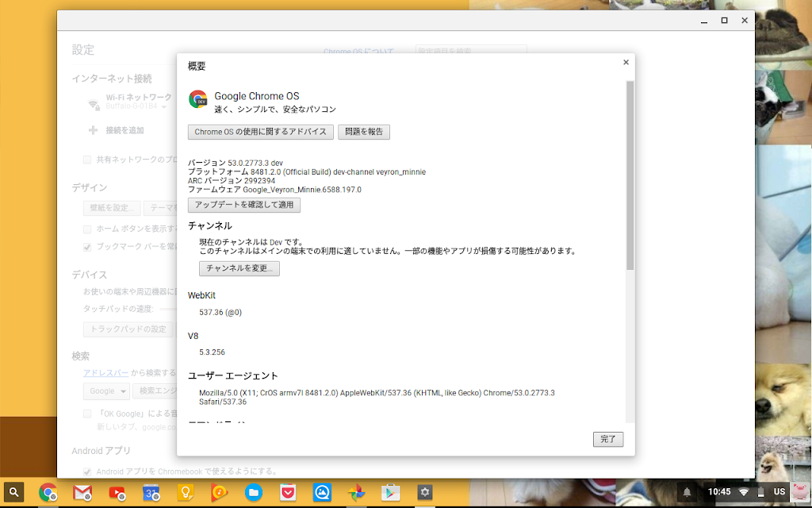Click V8 version 5.3.256 text
The height and width of the screenshot is (508, 812).
coord(213,352)
